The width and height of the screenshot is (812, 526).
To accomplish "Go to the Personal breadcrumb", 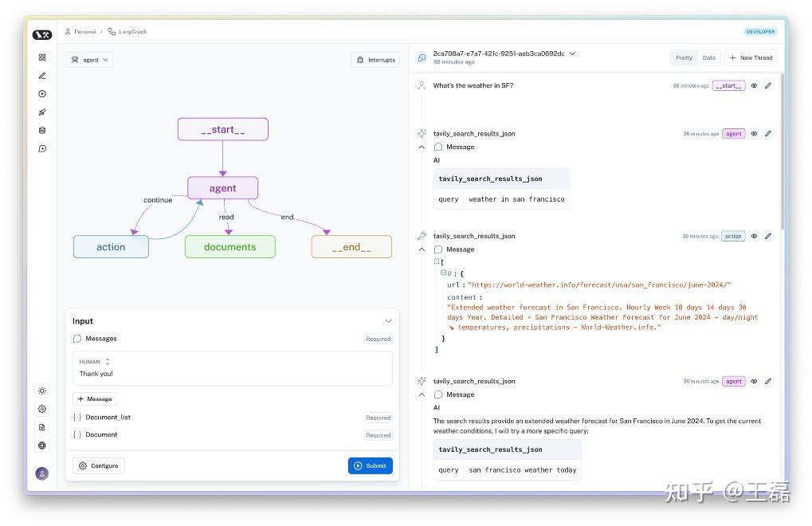I will (80, 32).
